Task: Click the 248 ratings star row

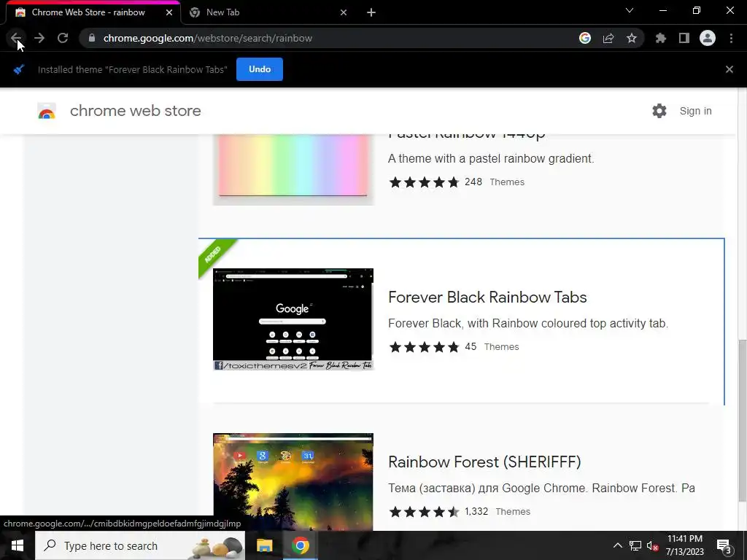Action: (x=424, y=182)
